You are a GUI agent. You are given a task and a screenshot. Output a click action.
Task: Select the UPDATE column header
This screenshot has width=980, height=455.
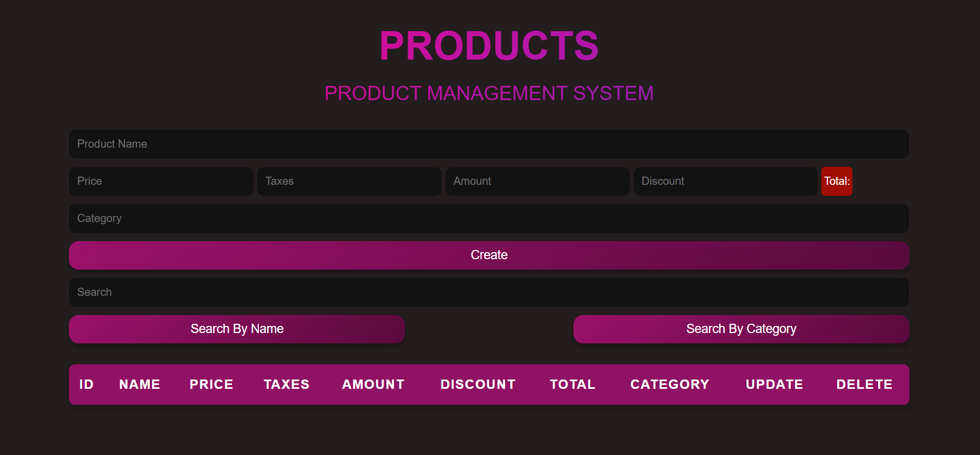click(774, 384)
